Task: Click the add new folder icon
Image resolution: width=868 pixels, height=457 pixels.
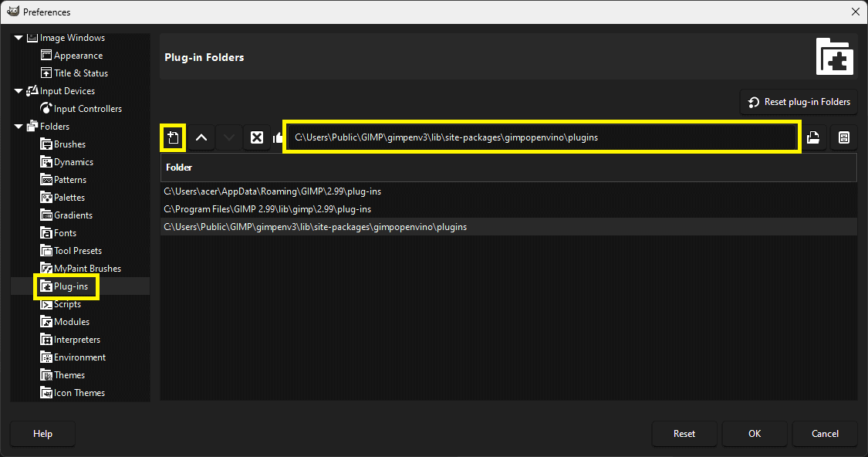Action: pyautogui.click(x=173, y=137)
